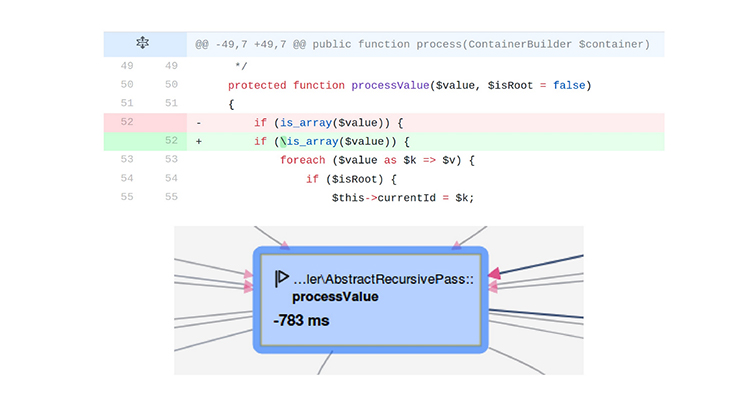The height and width of the screenshot is (396, 750).
Task: Click the flag icon in the processValue node
Action: tap(281, 278)
